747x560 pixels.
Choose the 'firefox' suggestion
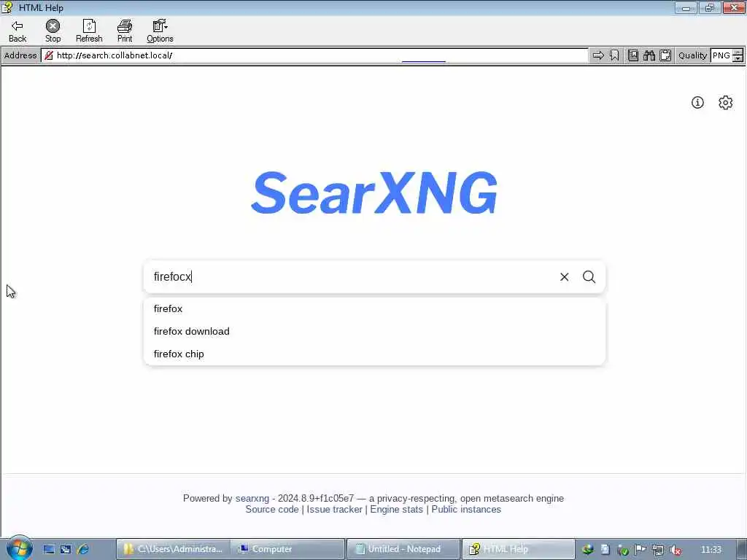(x=374, y=308)
